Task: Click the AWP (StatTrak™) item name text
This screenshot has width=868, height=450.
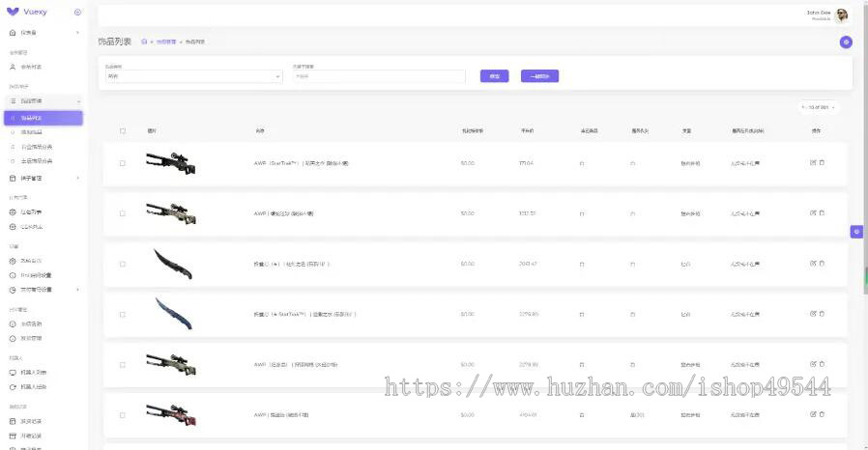Action: (x=302, y=163)
